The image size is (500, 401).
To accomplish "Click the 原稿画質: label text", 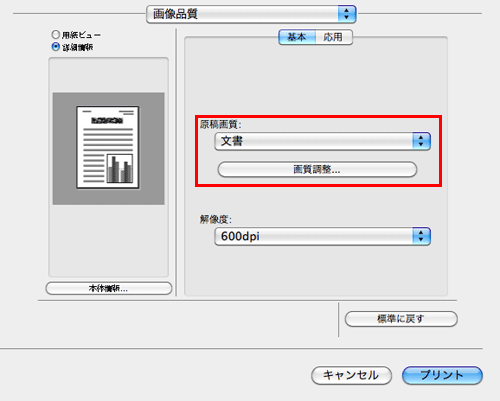I will pyautogui.click(x=221, y=124).
